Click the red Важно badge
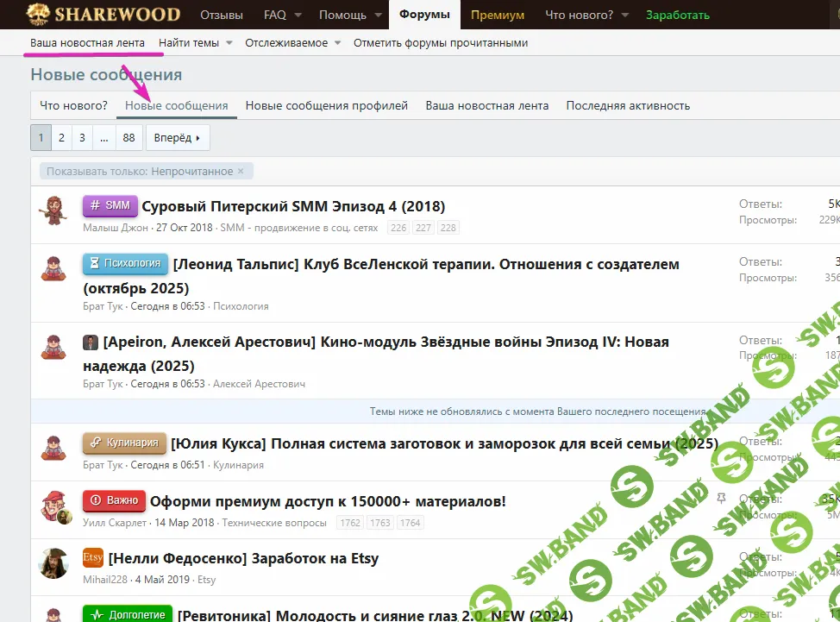 tap(114, 501)
